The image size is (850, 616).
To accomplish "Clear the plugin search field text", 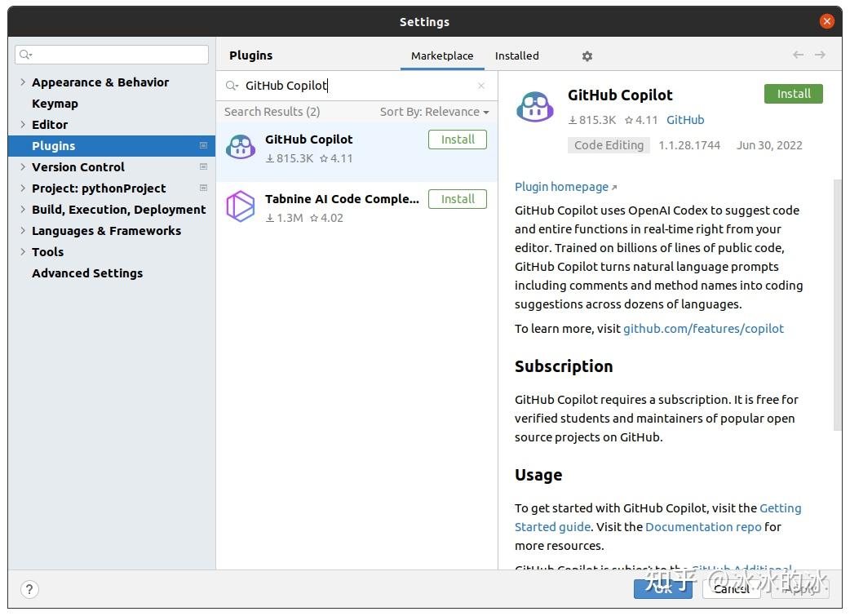I will (481, 86).
